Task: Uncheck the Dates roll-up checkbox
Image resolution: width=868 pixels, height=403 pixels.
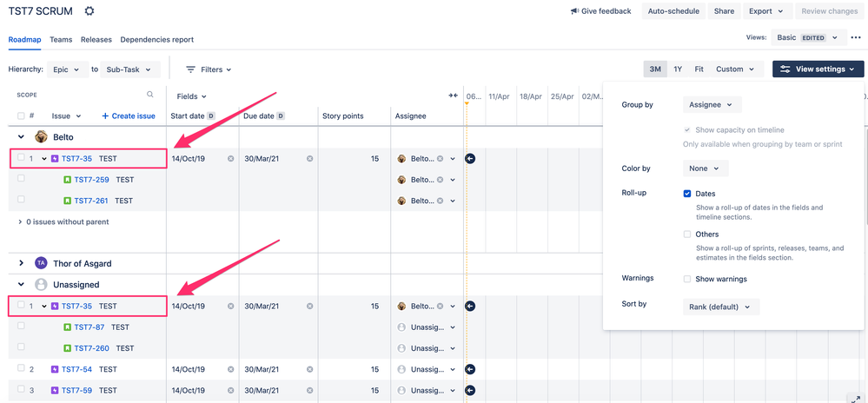Action: click(687, 194)
